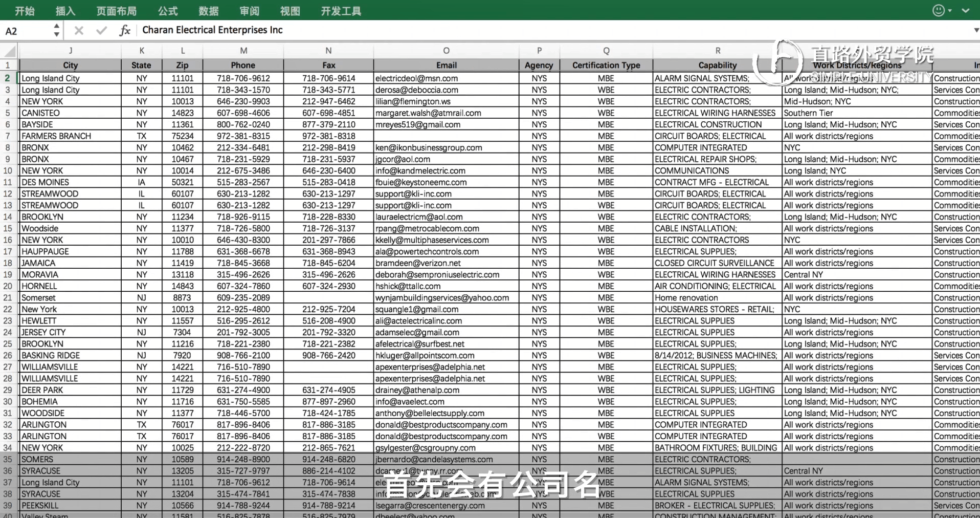Viewport: 980px width, 518px height.
Task: Select phone cell 515-283-2567
Action: click(243, 182)
